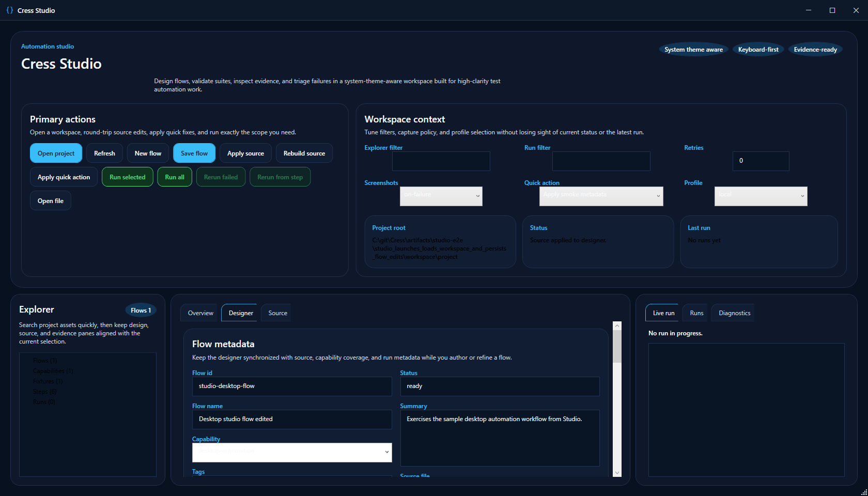Image resolution: width=868 pixels, height=496 pixels.
Task: Click Apply quick action button
Action: (64, 177)
